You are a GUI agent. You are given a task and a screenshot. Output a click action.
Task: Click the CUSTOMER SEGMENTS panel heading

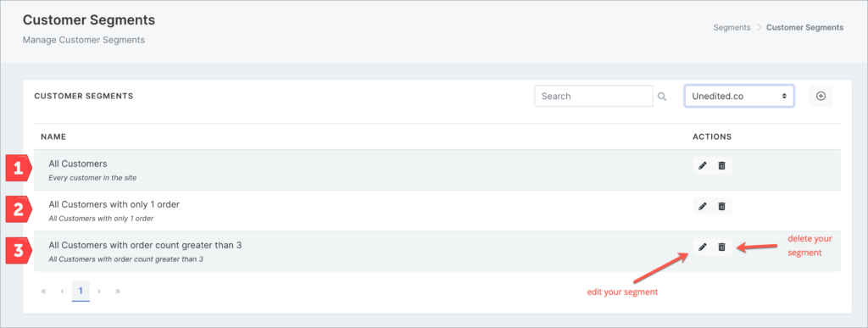click(x=84, y=96)
